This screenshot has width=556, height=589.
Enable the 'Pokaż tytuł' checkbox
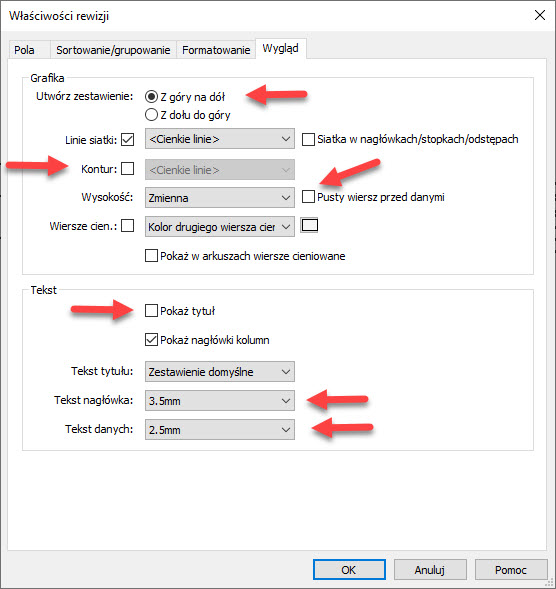(151, 311)
